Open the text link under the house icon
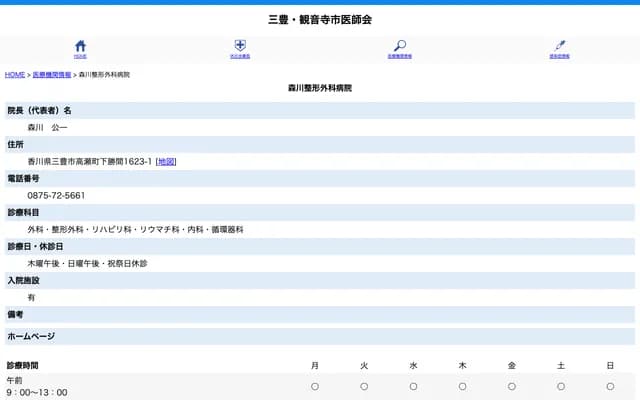Screen dimensions: 640x400 (80, 57)
